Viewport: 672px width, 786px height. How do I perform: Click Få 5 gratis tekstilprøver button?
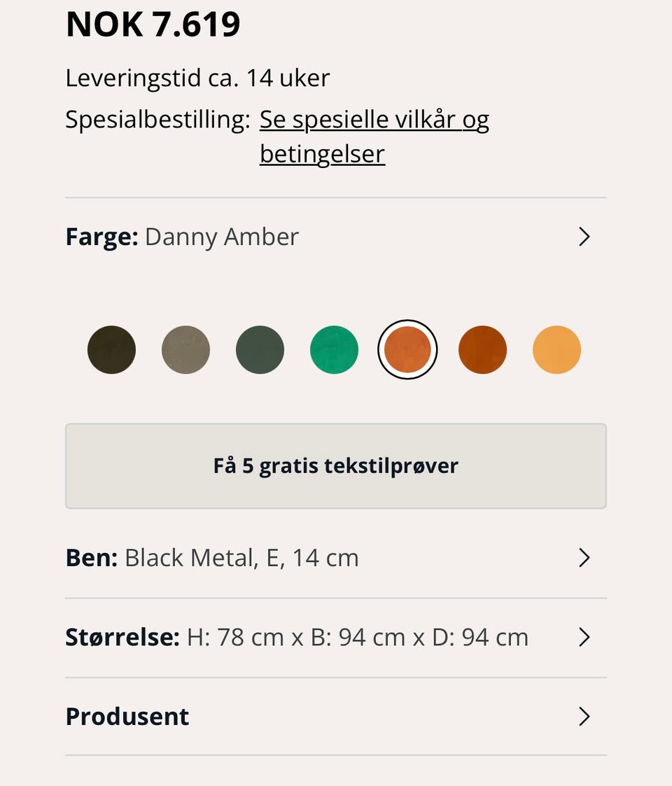(336, 466)
